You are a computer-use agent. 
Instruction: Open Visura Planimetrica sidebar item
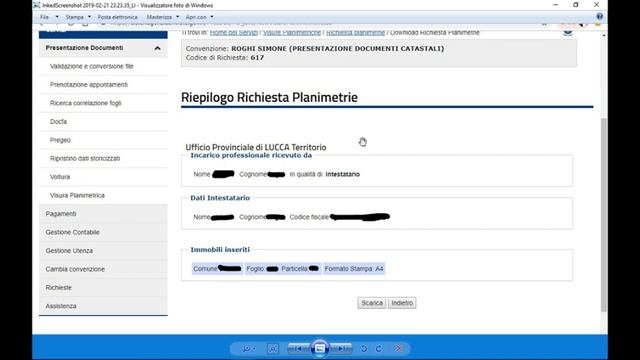pos(77,196)
